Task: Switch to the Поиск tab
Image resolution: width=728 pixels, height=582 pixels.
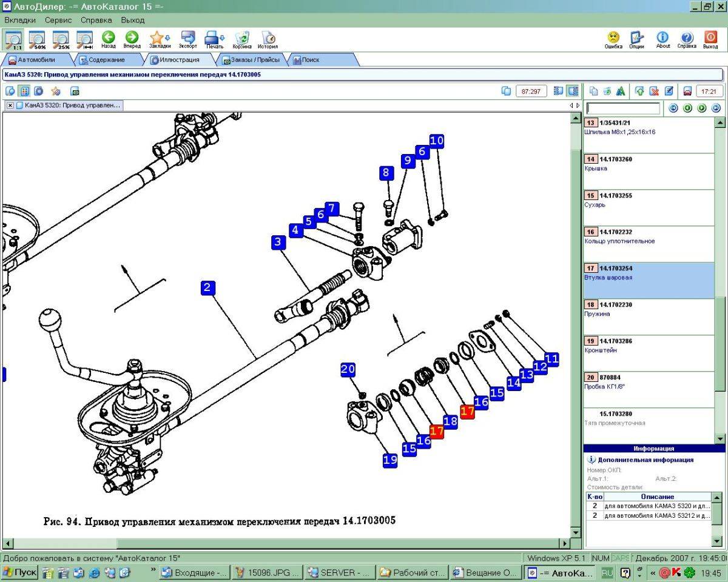Action: coord(311,60)
